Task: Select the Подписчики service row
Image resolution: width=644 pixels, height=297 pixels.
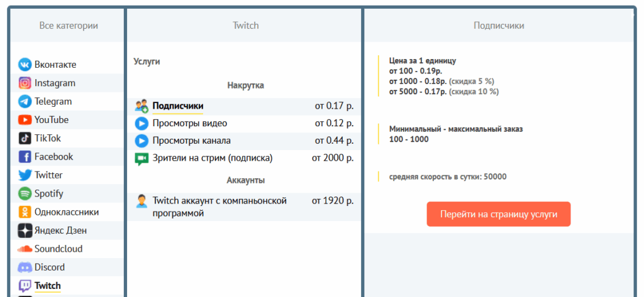Action: pyautogui.click(x=178, y=106)
